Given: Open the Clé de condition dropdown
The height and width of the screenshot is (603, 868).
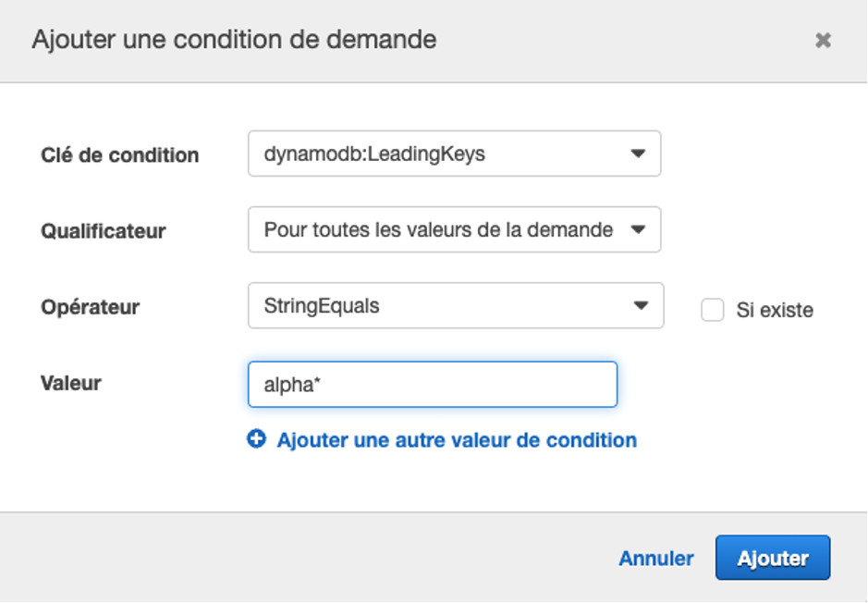Looking at the screenshot, I should 453,154.
